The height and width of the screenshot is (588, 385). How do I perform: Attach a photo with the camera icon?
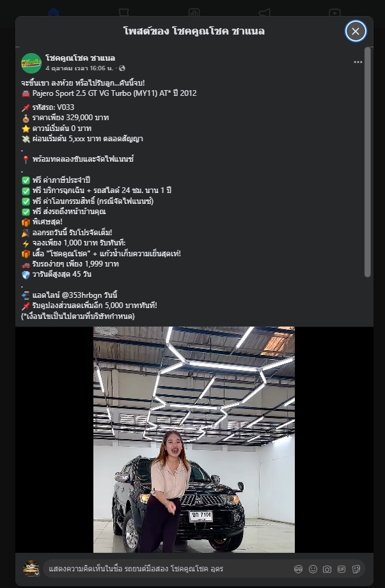(x=327, y=569)
